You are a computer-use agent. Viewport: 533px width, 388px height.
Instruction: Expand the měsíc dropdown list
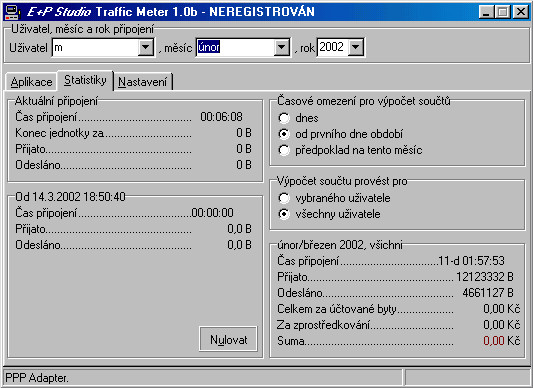[282, 47]
